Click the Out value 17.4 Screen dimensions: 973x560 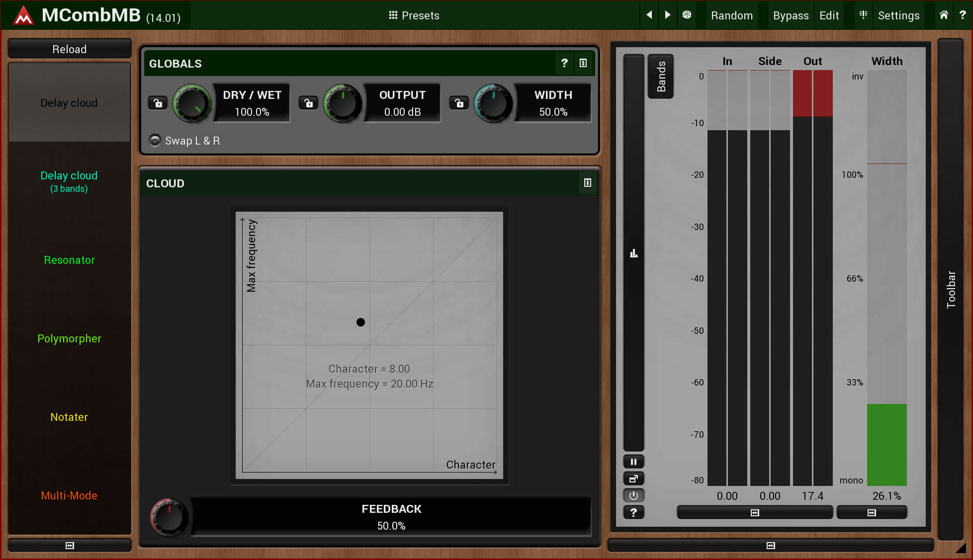[812, 496]
